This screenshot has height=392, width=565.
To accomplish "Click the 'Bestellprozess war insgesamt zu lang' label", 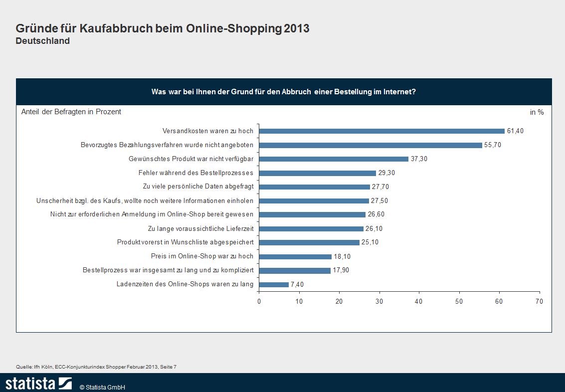I will [168, 270].
